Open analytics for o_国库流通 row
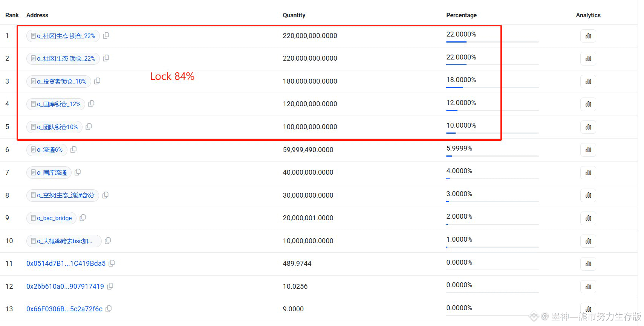This screenshot has width=644, height=326. pyautogui.click(x=588, y=172)
